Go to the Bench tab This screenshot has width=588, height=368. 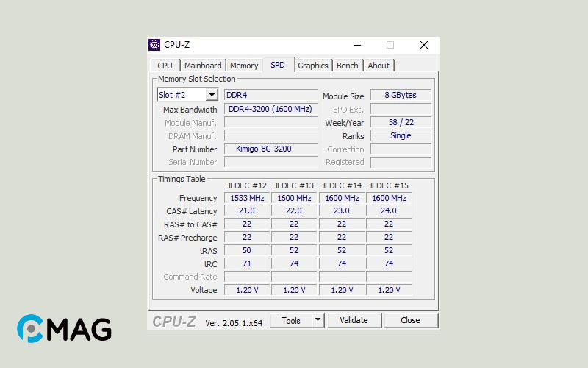point(347,66)
